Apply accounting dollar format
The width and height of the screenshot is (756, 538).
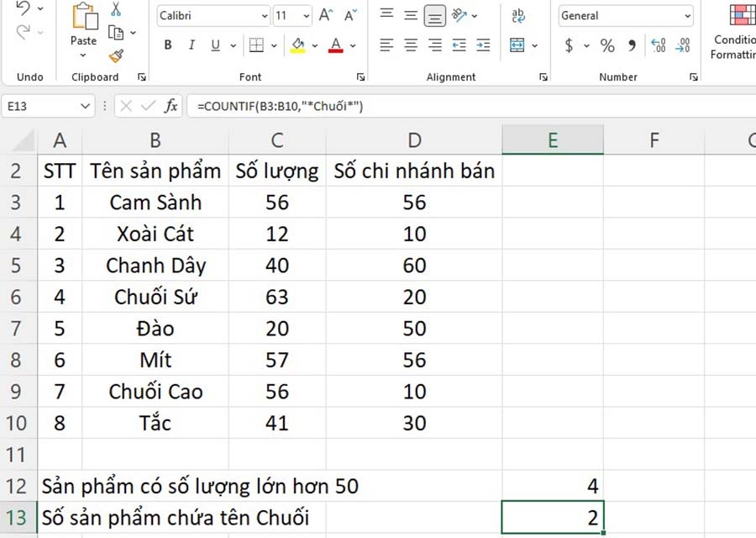coord(569,45)
